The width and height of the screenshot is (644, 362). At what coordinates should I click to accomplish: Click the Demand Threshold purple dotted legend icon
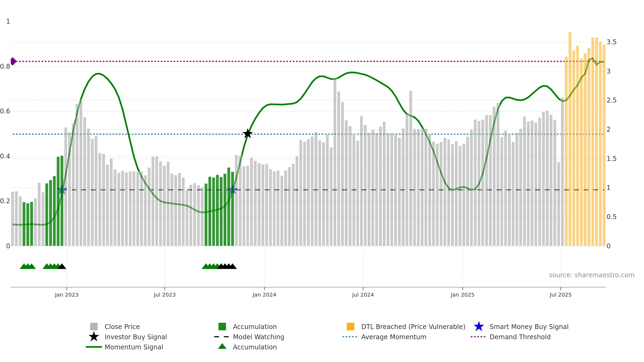pos(478,337)
